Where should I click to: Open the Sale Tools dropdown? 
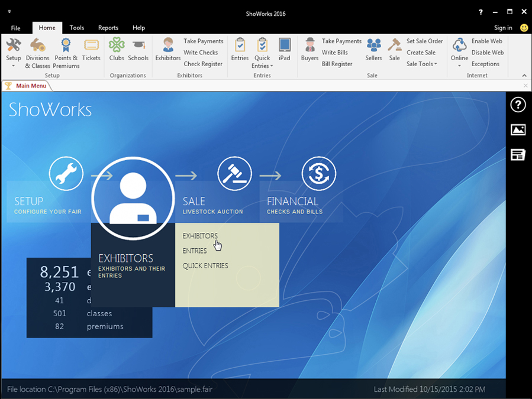422,64
